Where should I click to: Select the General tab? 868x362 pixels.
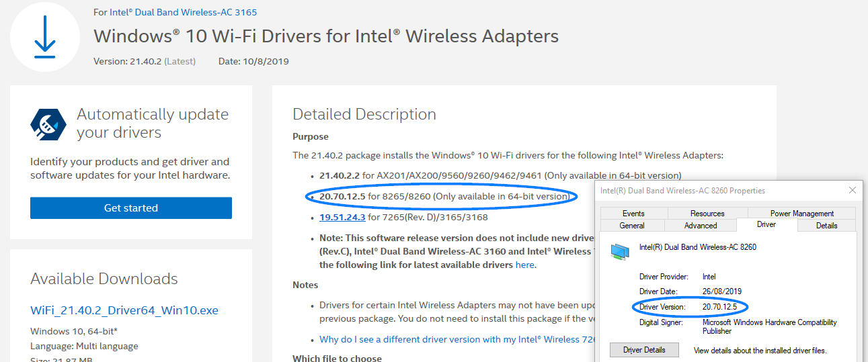[x=632, y=226]
